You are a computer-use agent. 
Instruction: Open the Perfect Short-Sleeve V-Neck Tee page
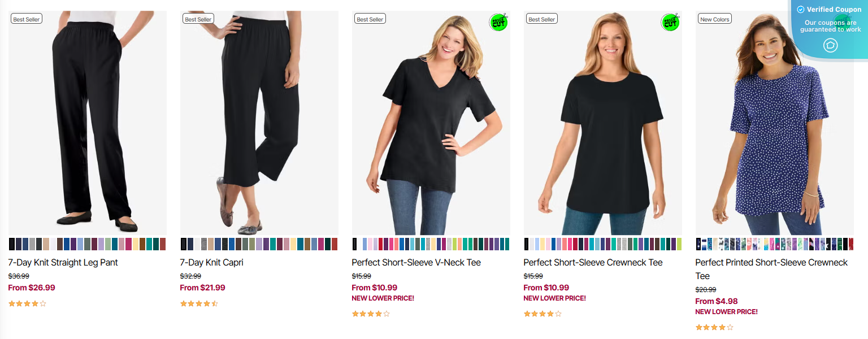pyautogui.click(x=416, y=262)
